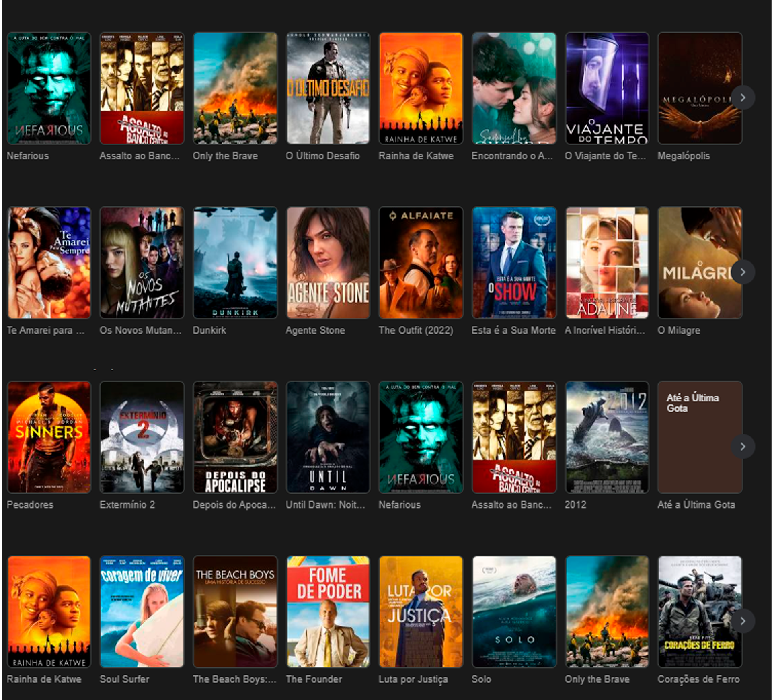Select the Te Amarei para Sempre poster

point(49,263)
